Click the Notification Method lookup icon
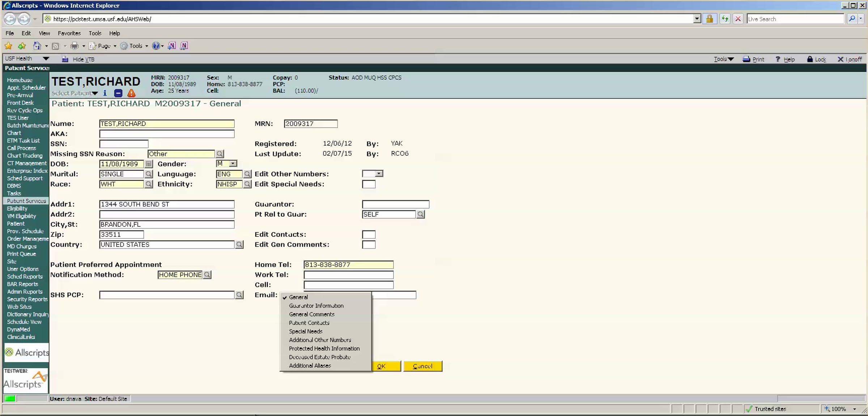This screenshot has width=868, height=416. click(x=207, y=275)
